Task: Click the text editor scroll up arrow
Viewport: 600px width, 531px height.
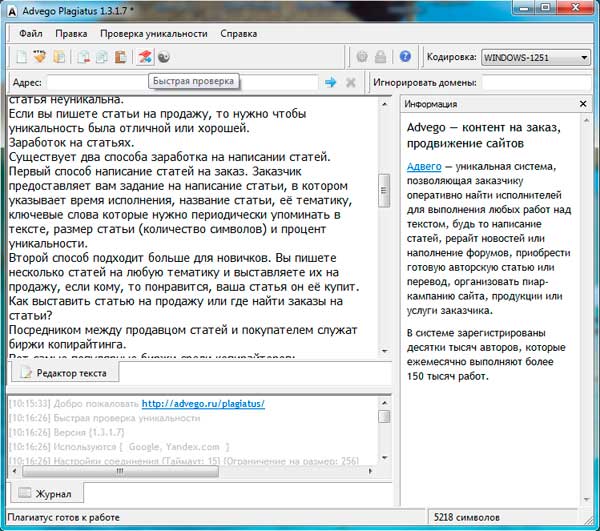Action: click(384, 104)
